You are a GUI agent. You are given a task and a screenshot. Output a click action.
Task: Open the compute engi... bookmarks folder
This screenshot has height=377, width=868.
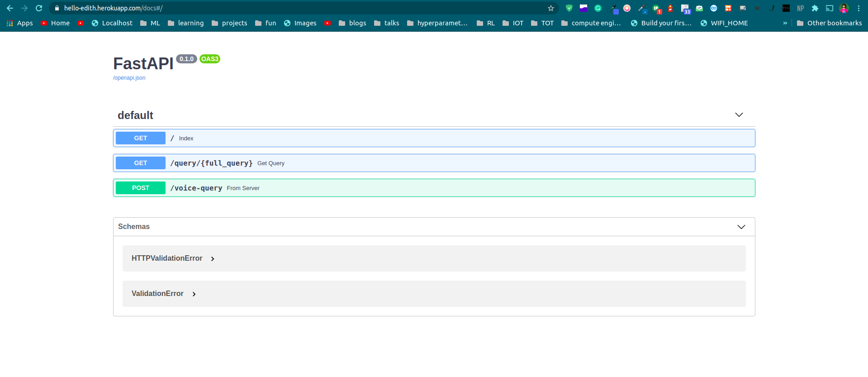tap(591, 23)
